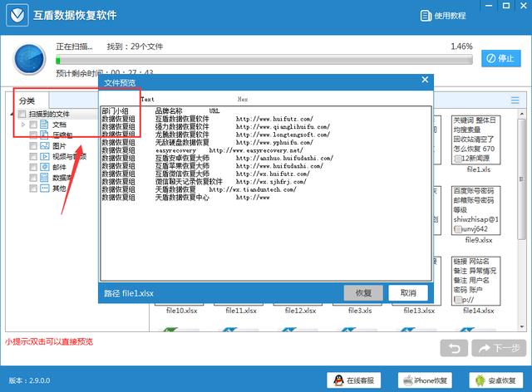532x392 pixels.
Task: Click the Apple icon on iPhone恢复
Action: point(407,380)
